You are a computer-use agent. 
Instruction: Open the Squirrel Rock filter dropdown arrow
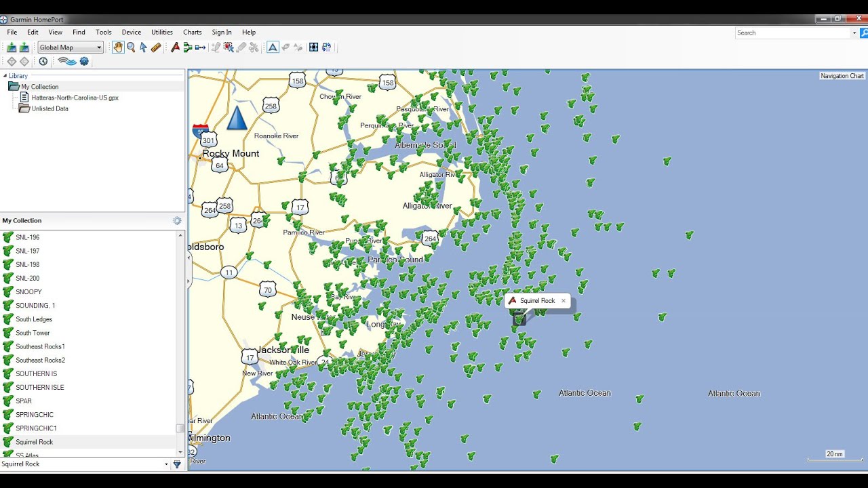(166, 464)
